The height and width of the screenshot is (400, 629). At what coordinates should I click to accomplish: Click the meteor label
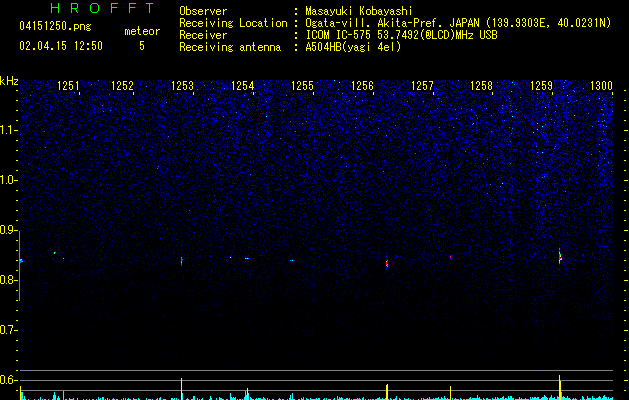pos(142,31)
